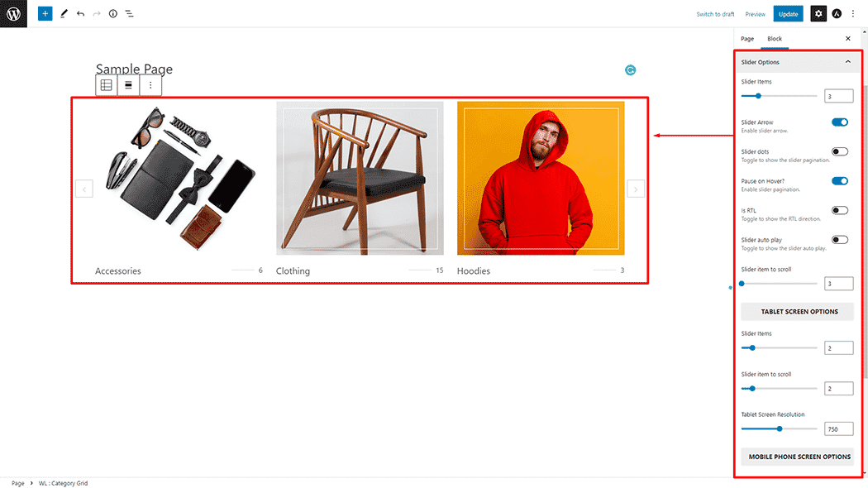Select the pencil Tools icon
Image resolution: width=868 pixels, height=488 pixels.
[64, 13]
